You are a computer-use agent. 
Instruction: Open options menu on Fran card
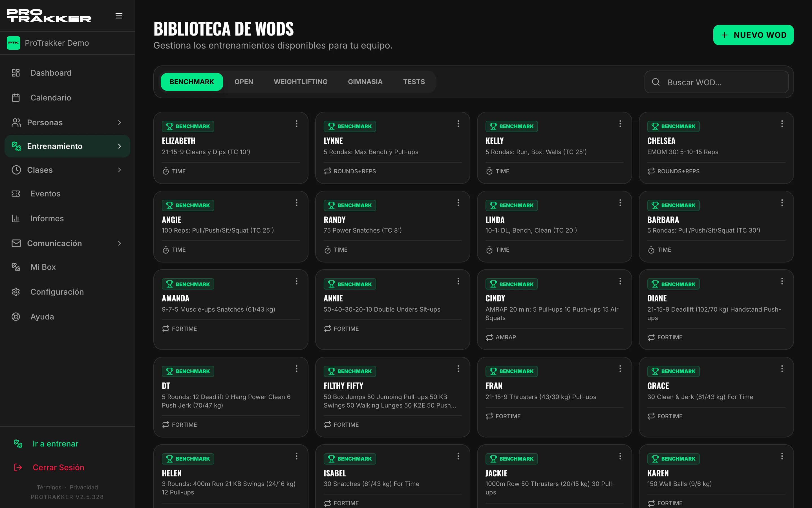[620, 369]
